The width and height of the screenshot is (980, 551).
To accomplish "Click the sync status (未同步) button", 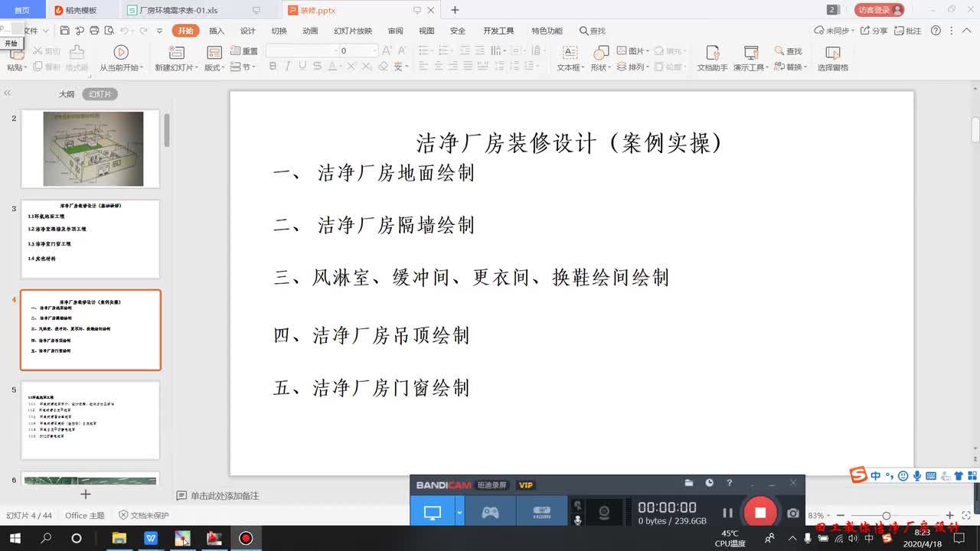I will [x=832, y=31].
